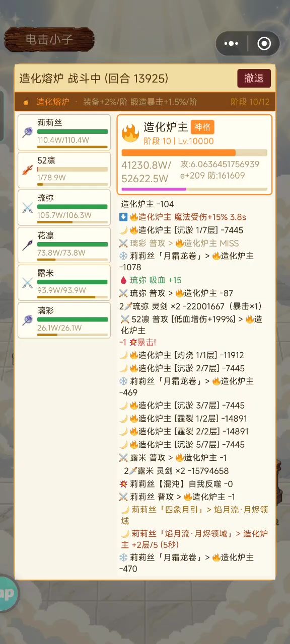
Task: Click 52凛's red sword icon
Action: click(x=27, y=170)
